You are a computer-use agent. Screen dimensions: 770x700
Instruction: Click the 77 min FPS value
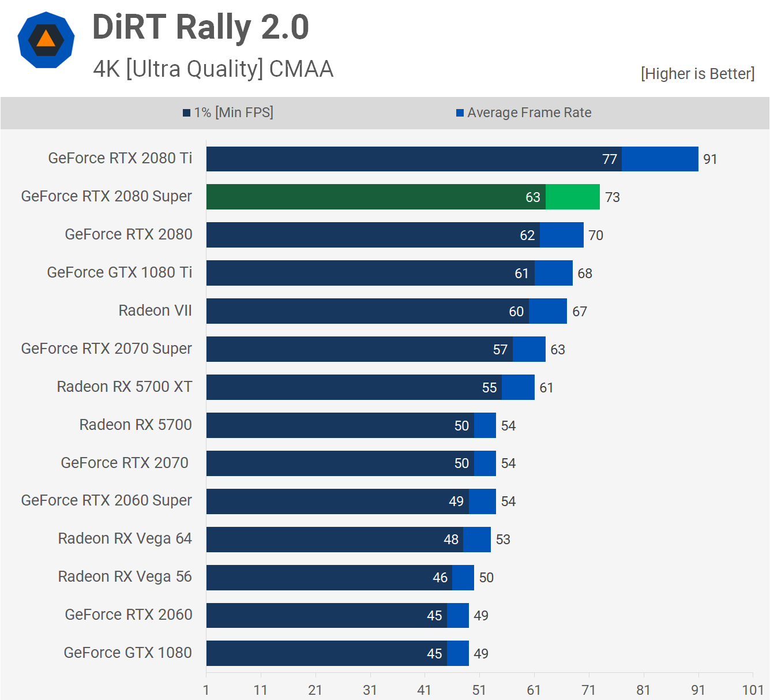pyautogui.click(x=609, y=159)
